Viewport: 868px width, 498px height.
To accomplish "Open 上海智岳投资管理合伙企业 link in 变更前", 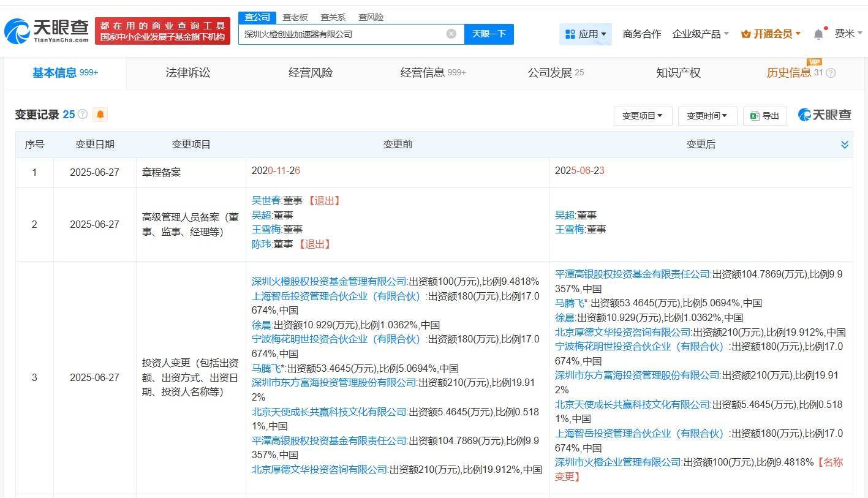I will pos(339,296).
